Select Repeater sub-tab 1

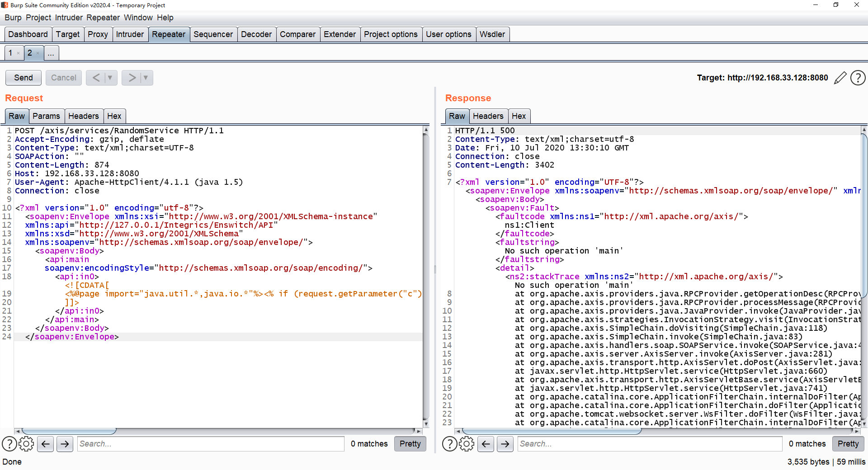click(x=10, y=53)
